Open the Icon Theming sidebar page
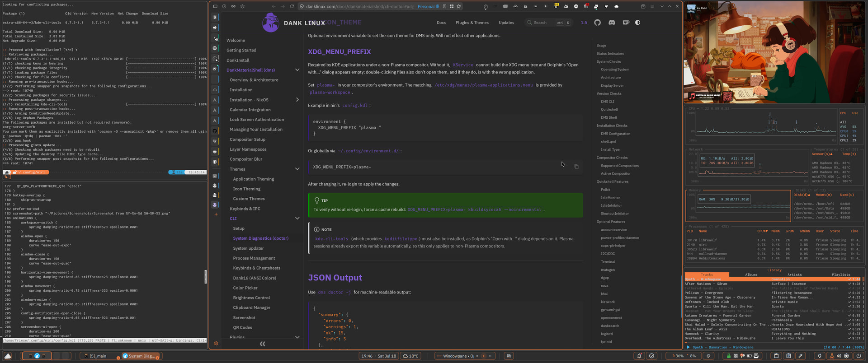 pyautogui.click(x=246, y=189)
